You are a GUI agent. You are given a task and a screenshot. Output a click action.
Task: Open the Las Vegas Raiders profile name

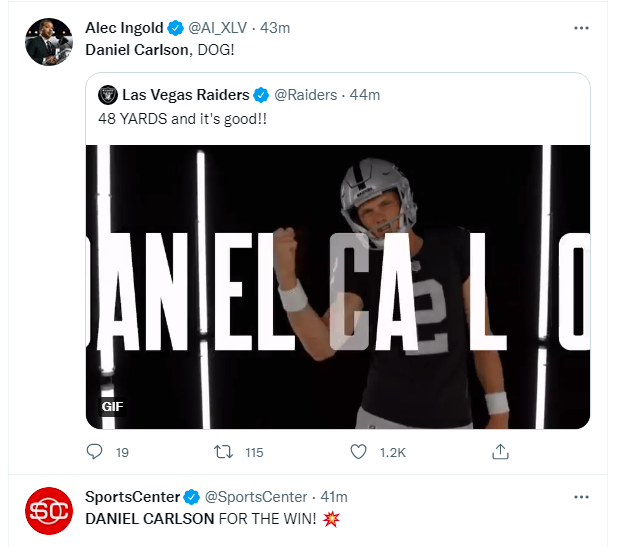coord(186,95)
